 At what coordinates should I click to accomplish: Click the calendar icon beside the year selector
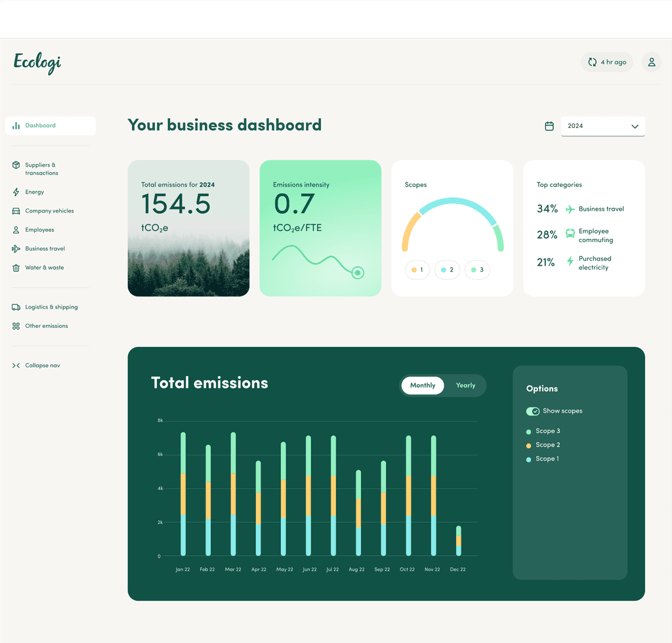click(x=549, y=126)
